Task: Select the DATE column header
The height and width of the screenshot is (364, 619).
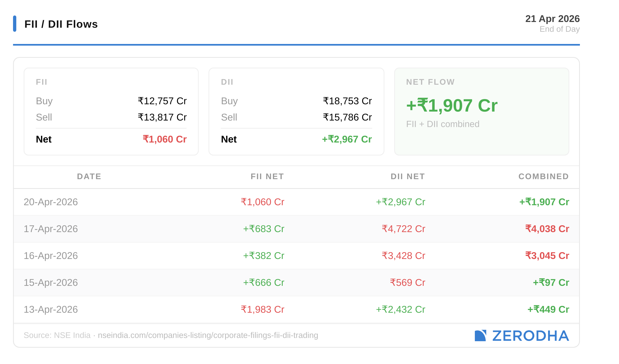Action: (x=89, y=176)
